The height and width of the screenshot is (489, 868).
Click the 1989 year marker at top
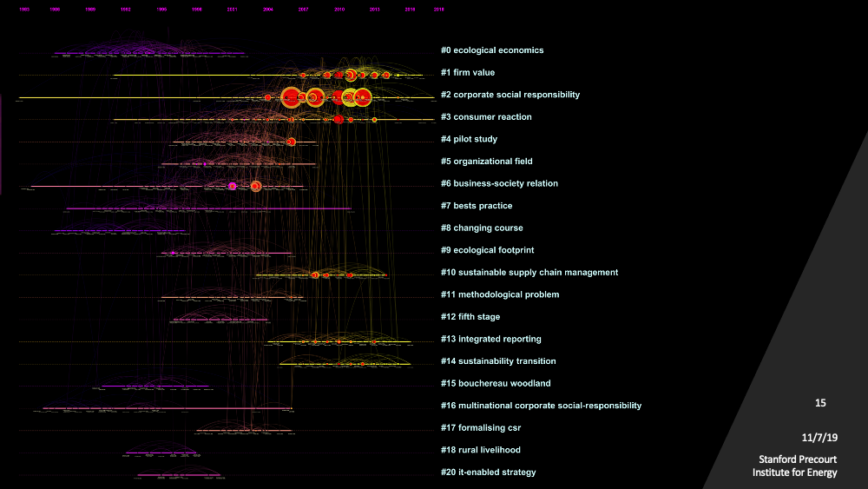(x=90, y=9)
